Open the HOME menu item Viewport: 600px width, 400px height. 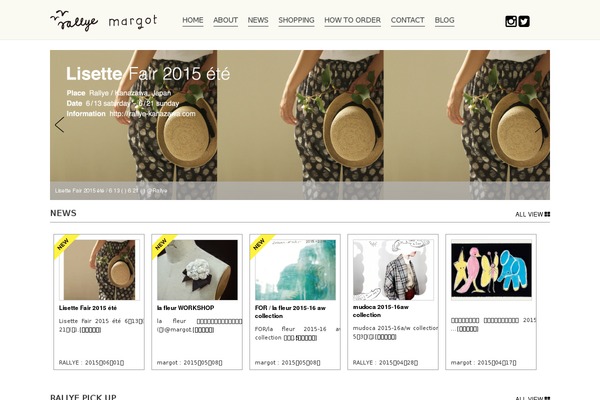click(192, 20)
